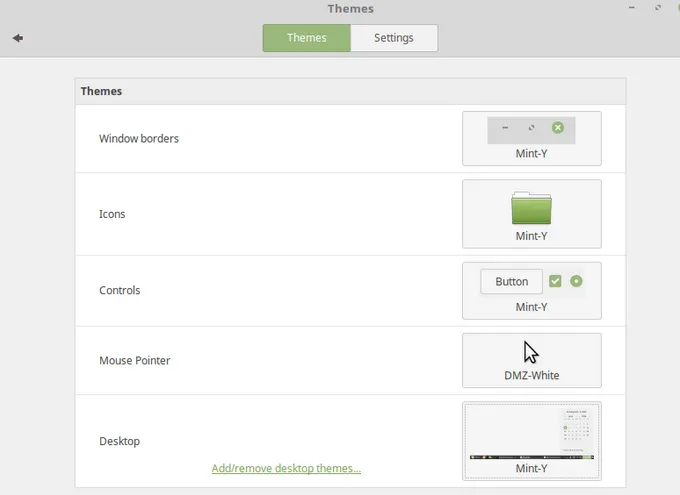Click the mouse cursor arrow preview

pyautogui.click(x=531, y=353)
